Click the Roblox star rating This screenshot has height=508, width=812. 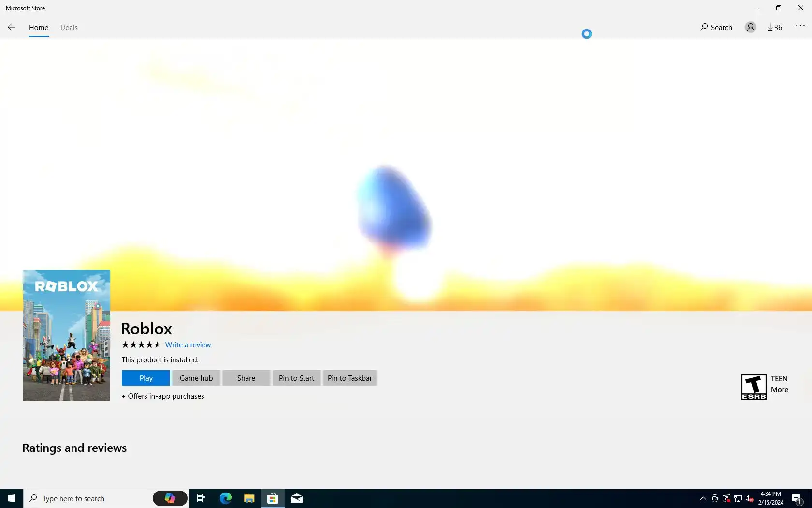pos(141,344)
